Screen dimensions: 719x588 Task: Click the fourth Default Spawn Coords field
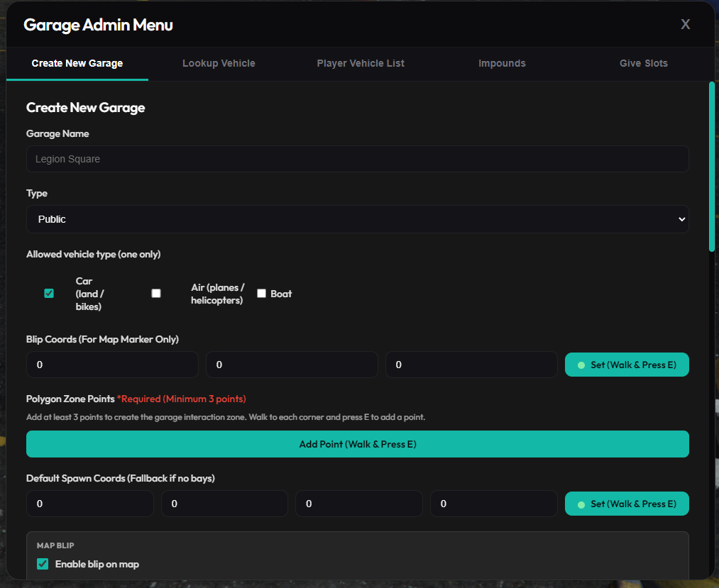tap(494, 504)
